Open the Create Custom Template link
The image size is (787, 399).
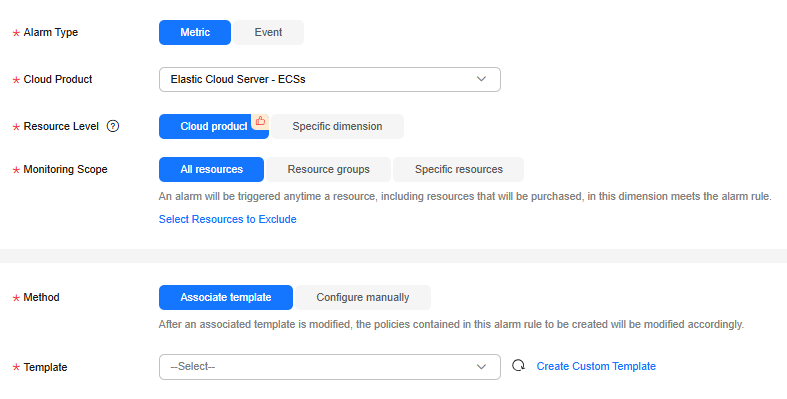[596, 366]
